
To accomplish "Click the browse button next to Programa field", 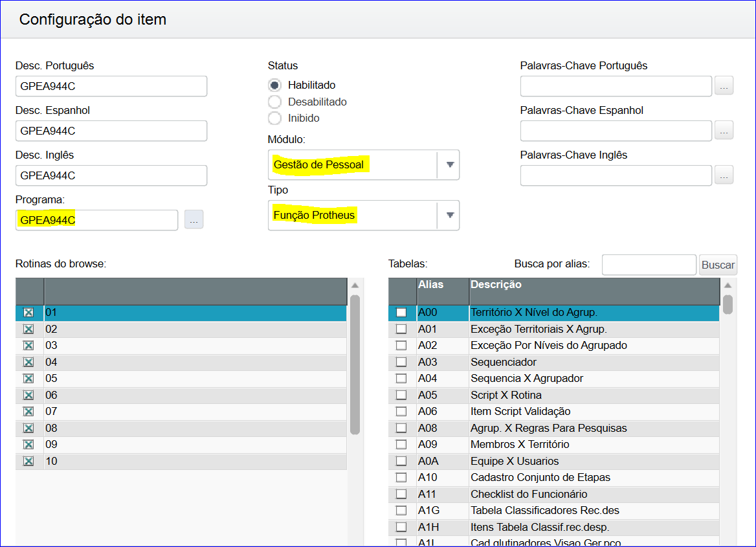I will 194,219.
